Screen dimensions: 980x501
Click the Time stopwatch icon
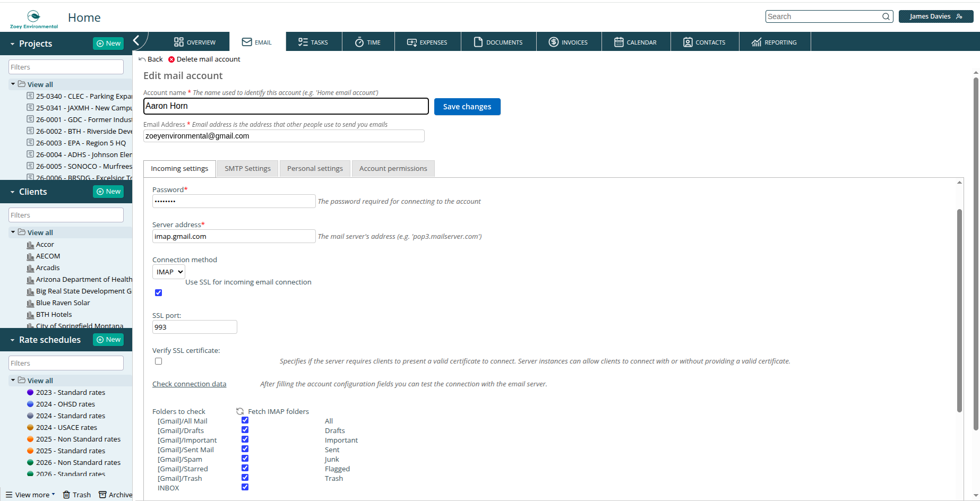pos(359,42)
